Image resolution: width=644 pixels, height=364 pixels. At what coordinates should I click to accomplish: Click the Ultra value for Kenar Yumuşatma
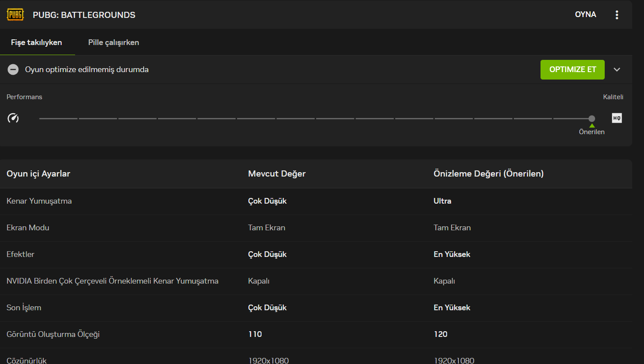(x=442, y=201)
